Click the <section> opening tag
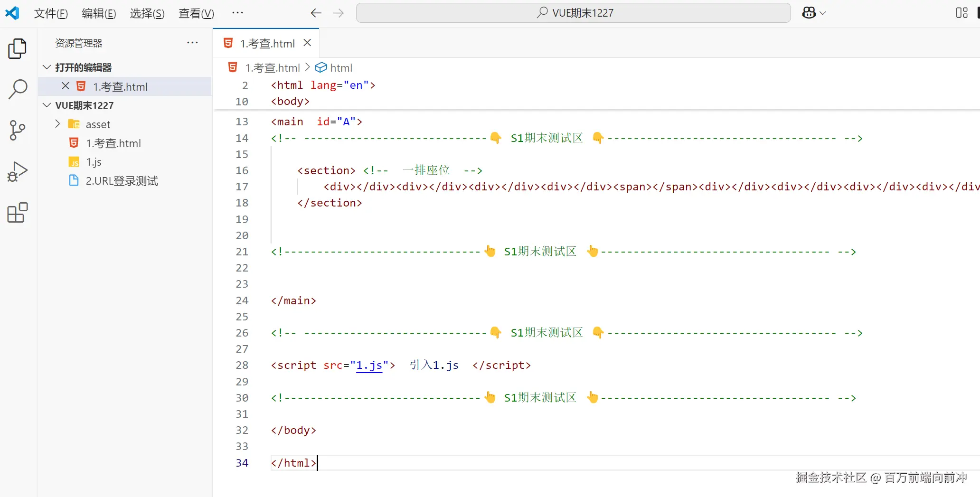The image size is (980, 497). [x=326, y=170]
